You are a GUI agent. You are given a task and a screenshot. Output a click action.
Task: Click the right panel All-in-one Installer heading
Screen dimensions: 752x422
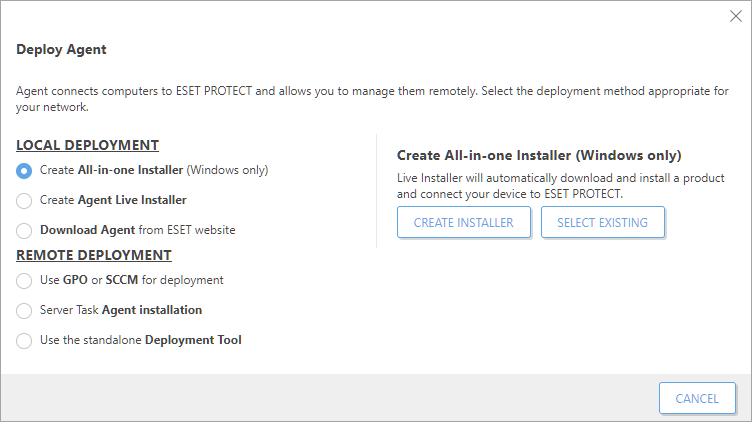[539, 155]
